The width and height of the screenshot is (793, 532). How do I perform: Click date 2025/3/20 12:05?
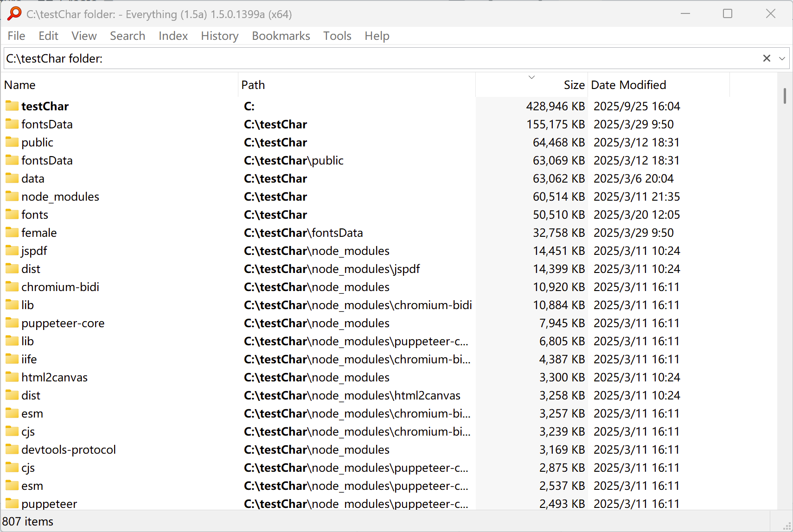pyautogui.click(x=637, y=215)
